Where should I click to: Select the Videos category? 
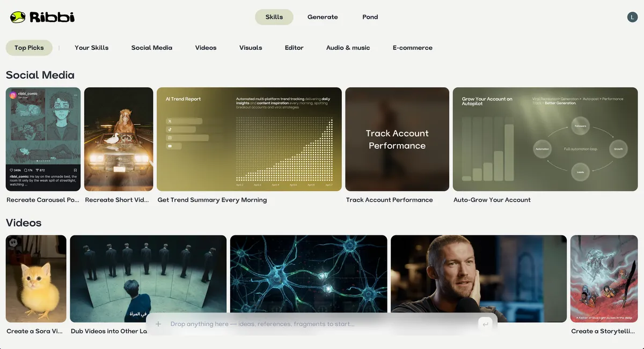[x=206, y=48]
